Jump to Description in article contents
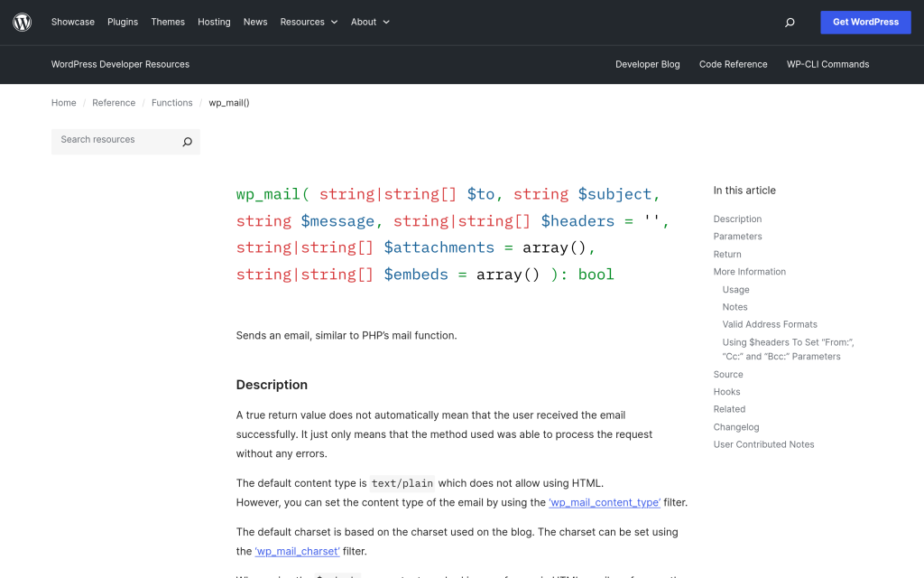This screenshot has width=924, height=578. (x=737, y=219)
